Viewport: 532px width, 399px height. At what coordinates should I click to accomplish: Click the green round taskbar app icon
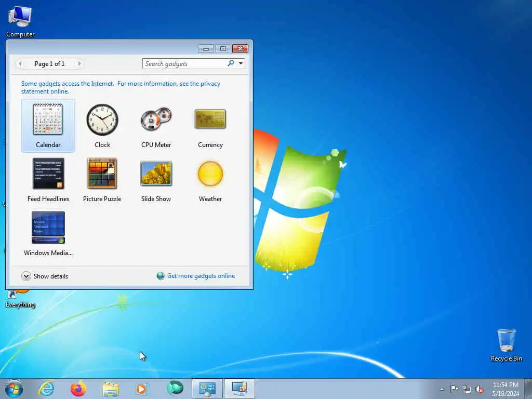(175, 389)
